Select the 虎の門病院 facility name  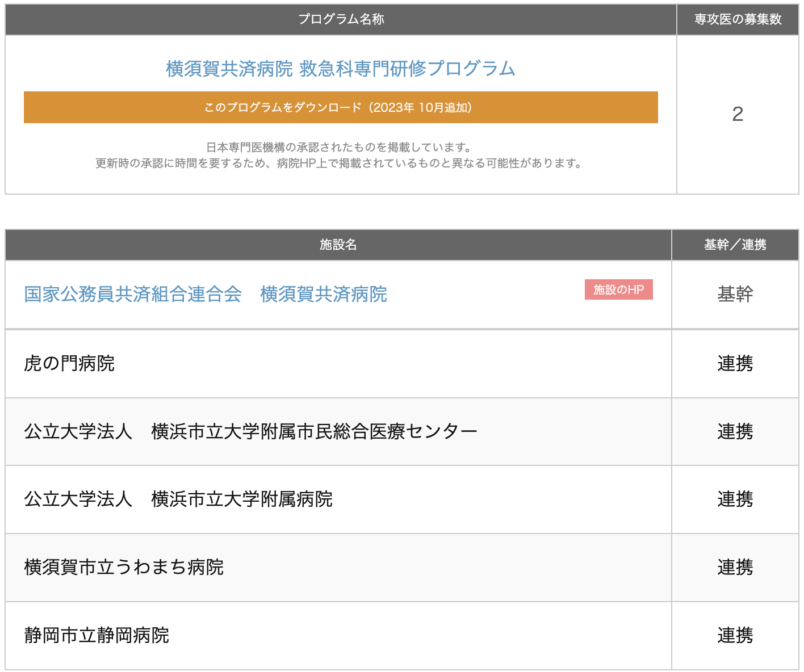pos(69,363)
